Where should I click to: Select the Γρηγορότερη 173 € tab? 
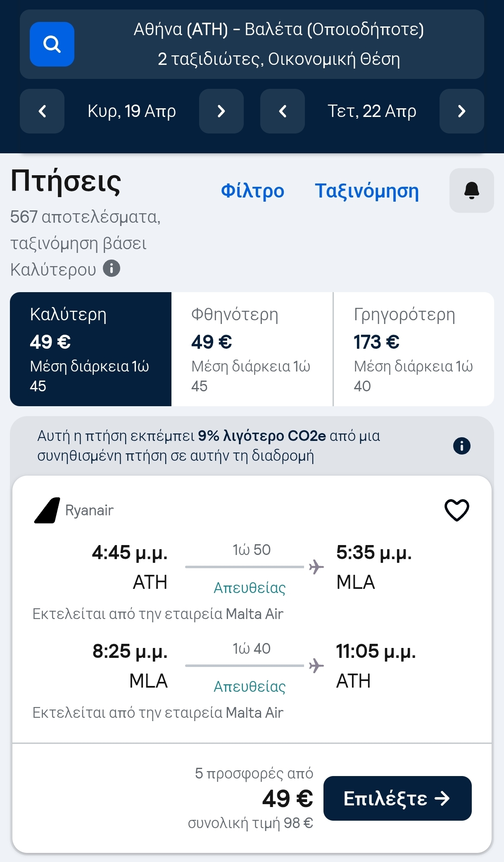(414, 349)
